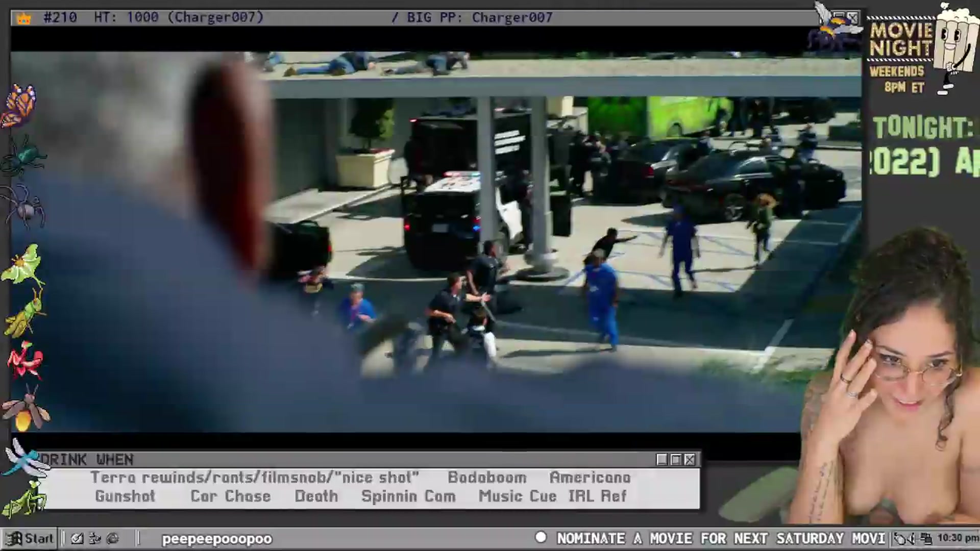Viewport: 980px width, 551px height.
Task: Select the 'Car Chase' drink rule
Action: coord(230,496)
